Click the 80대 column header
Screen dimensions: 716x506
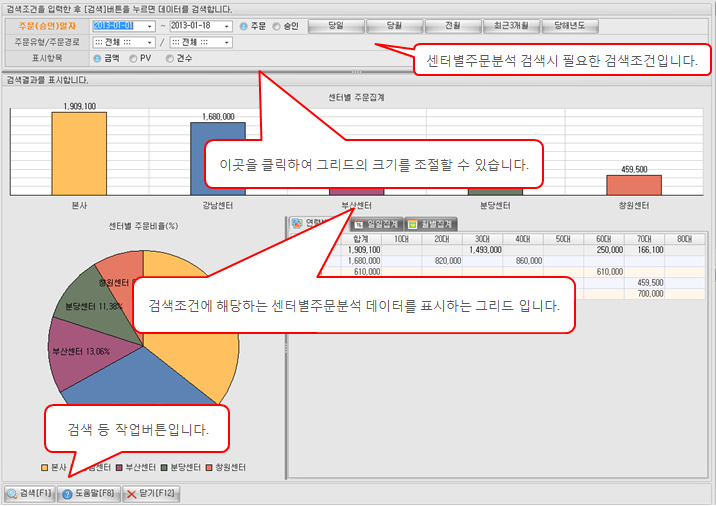684,239
